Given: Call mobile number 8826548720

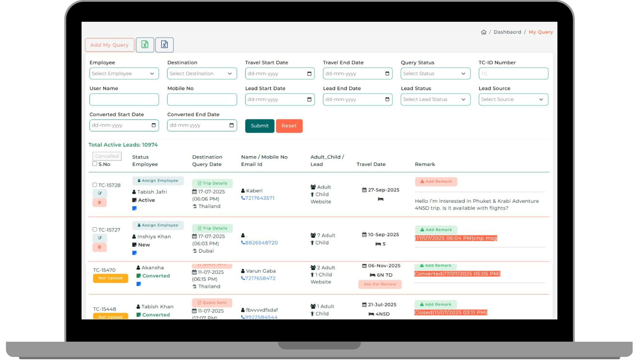Looking at the screenshot, I should (x=261, y=242).
